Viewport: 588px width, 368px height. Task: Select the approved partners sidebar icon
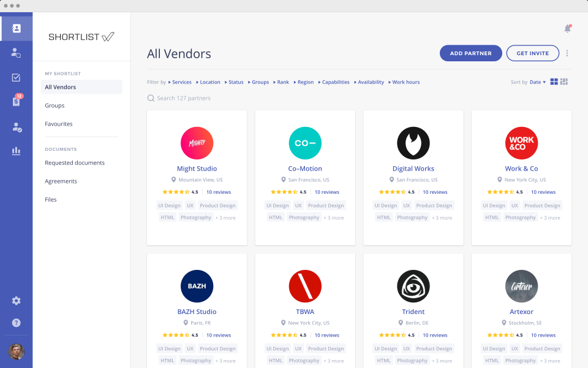[x=17, y=127]
